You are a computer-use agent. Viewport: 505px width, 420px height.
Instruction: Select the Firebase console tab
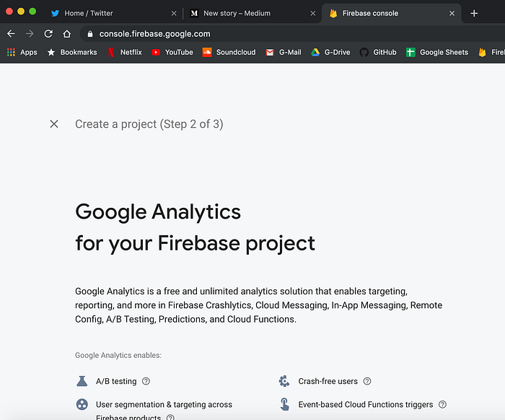pyautogui.click(x=391, y=13)
